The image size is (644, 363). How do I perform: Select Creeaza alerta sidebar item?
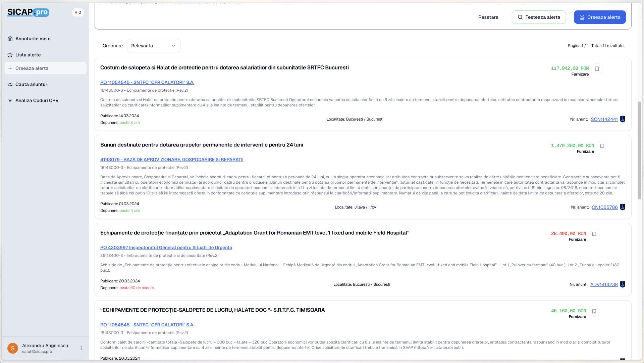[46, 68]
